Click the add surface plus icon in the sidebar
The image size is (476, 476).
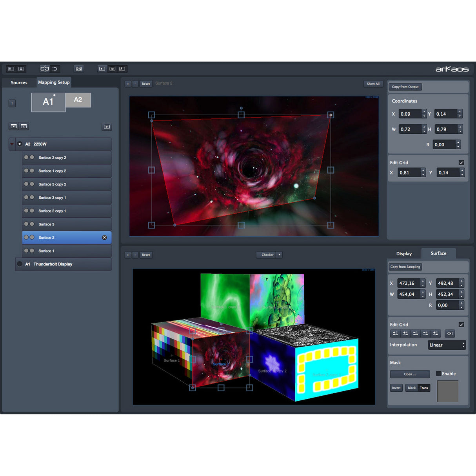[106, 127]
